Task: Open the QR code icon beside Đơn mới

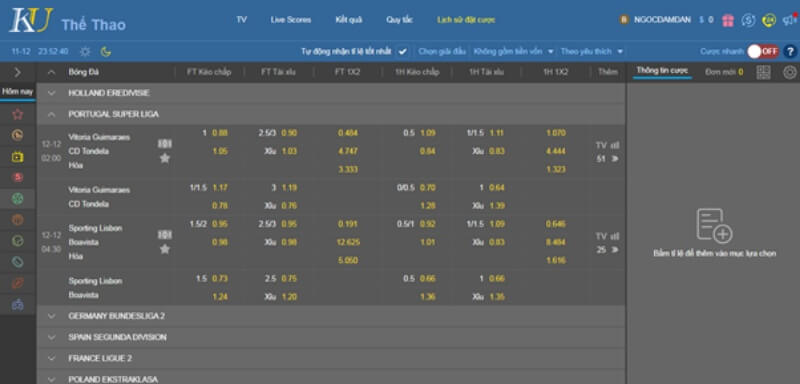Action: [763, 72]
